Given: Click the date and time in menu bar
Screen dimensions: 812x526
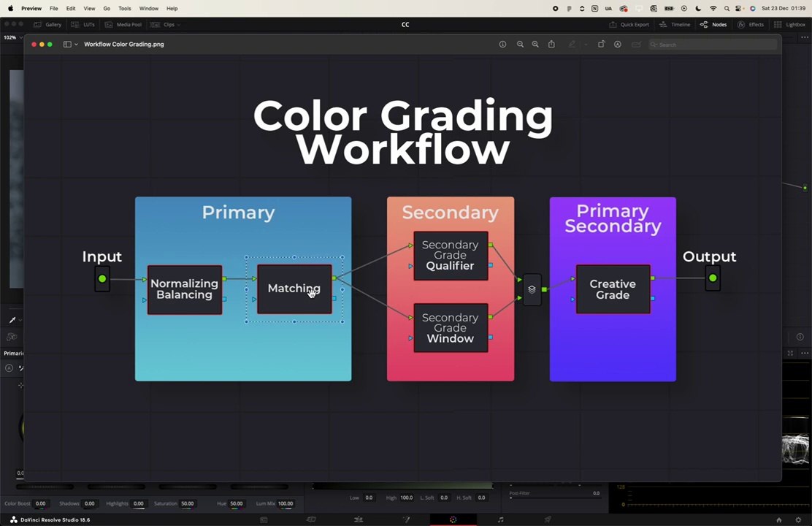Looking at the screenshot, I should tap(783, 8).
